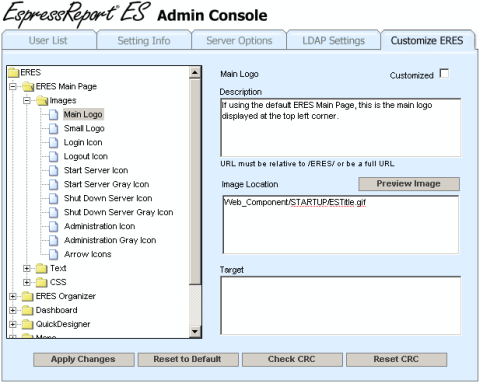The height and width of the screenshot is (383, 480).
Task: Switch to the Setting Info tab
Action: pyautogui.click(x=144, y=41)
